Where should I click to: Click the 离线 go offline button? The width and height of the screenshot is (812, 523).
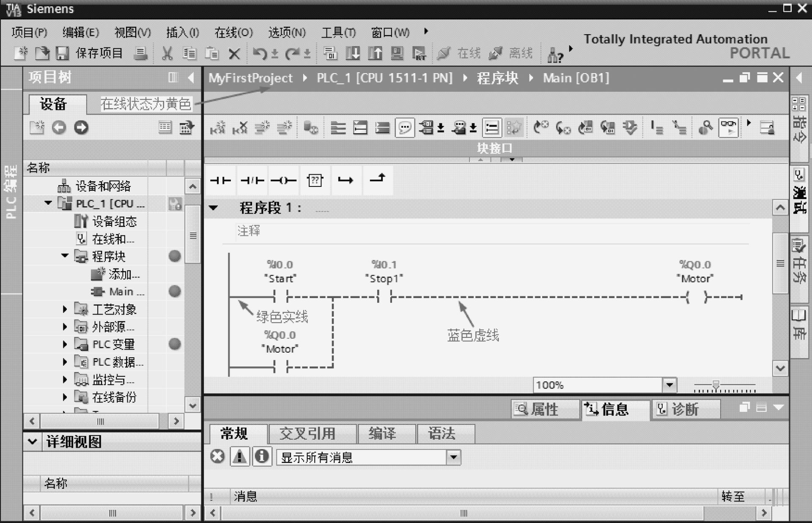[510, 53]
